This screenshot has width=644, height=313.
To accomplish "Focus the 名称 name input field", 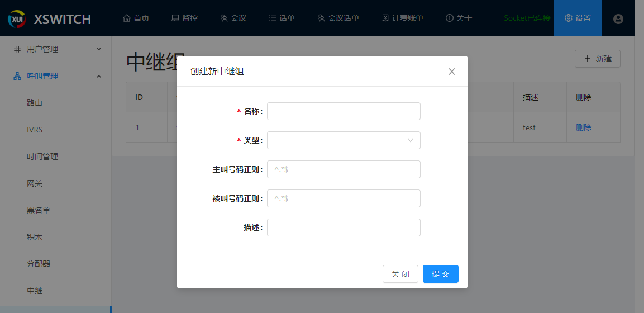I will [344, 111].
